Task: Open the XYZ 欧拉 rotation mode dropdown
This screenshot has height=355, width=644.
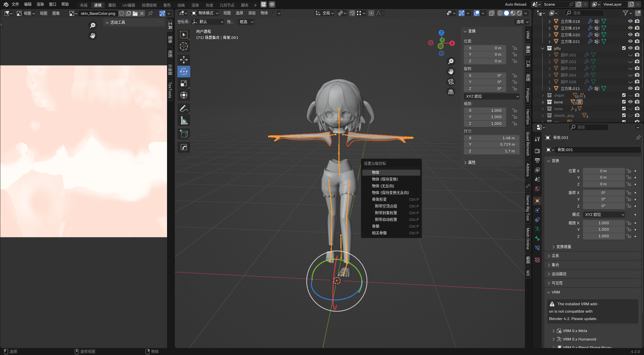Action: tap(492, 96)
